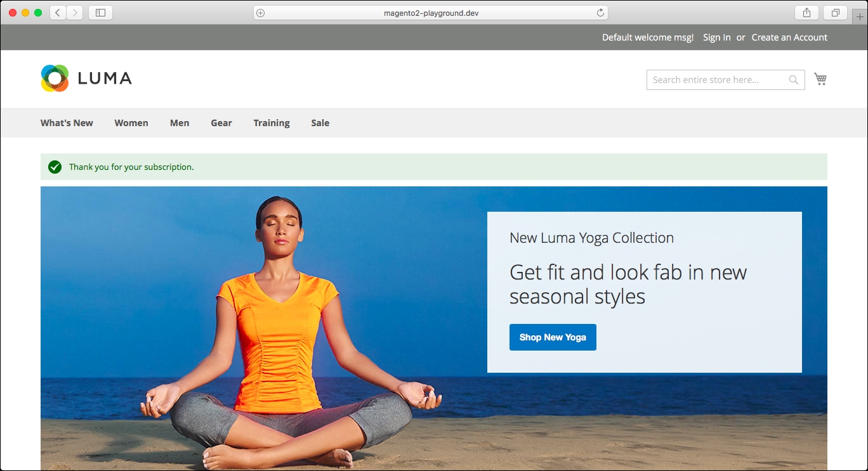This screenshot has width=868, height=471.
Task: Toggle the Safari sidebar button
Action: pyautogui.click(x=100, y=13)
